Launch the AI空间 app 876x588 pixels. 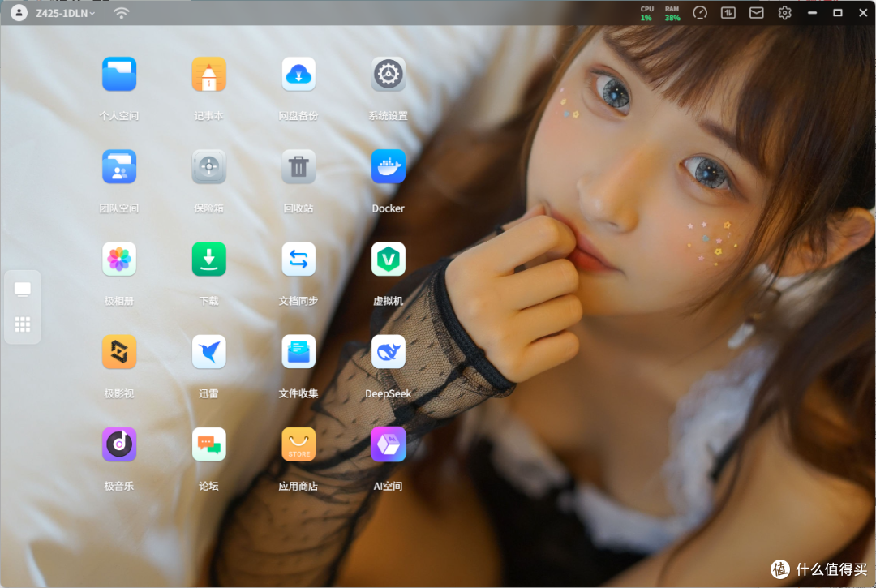[x=389, y=445]
